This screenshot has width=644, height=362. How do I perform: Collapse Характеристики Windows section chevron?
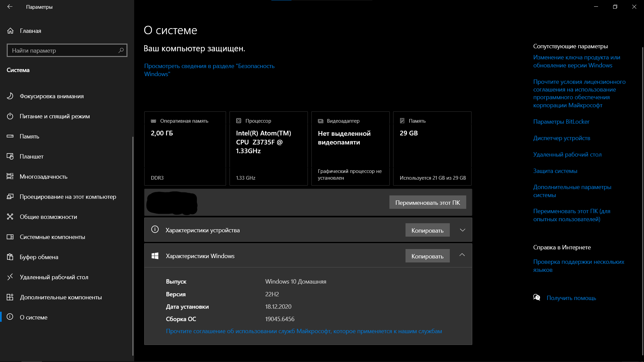click(x=462, y=255)
